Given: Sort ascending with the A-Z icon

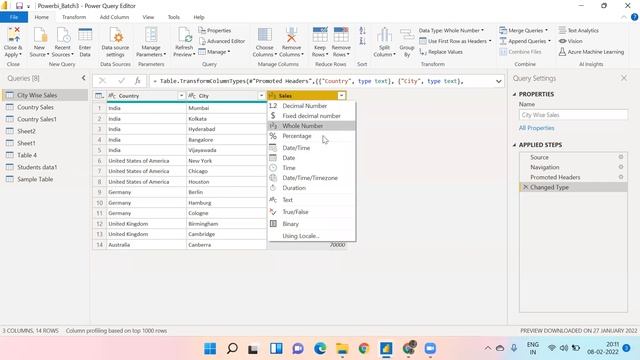Looking at the screenshot, I should [362, 31].
